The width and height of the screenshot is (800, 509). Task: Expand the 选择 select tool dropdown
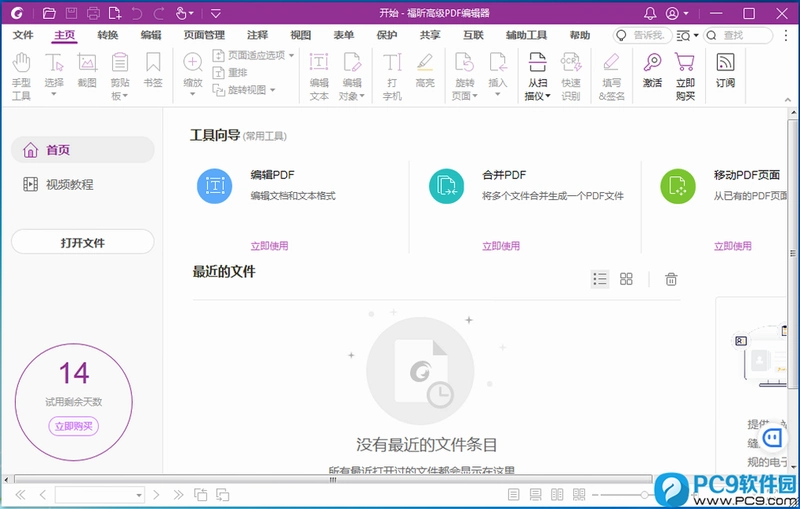point(54,94)
